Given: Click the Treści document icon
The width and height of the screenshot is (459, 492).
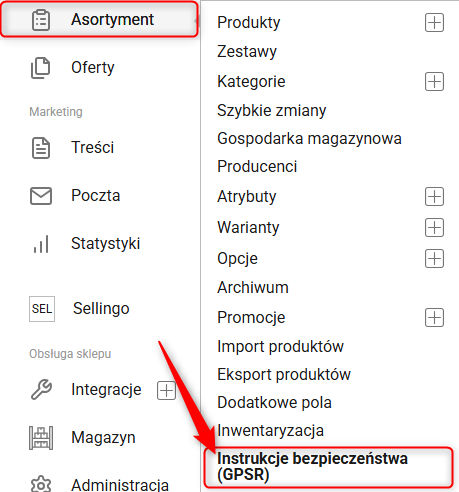Looking at the screenshot, I should 41,148.
